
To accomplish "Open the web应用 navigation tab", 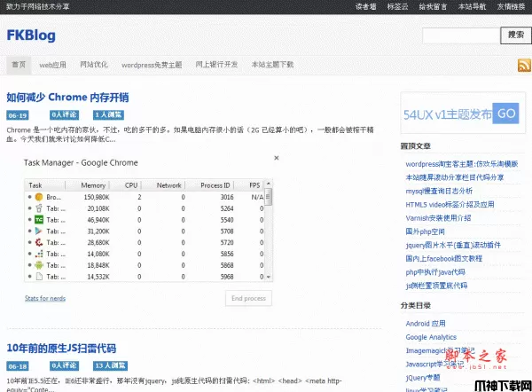I will 53,65.
